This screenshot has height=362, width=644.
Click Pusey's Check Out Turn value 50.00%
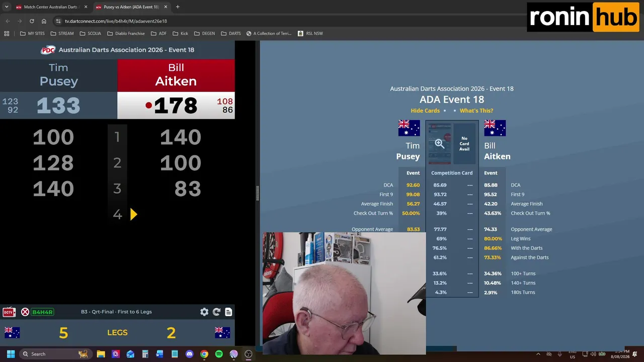411,213
